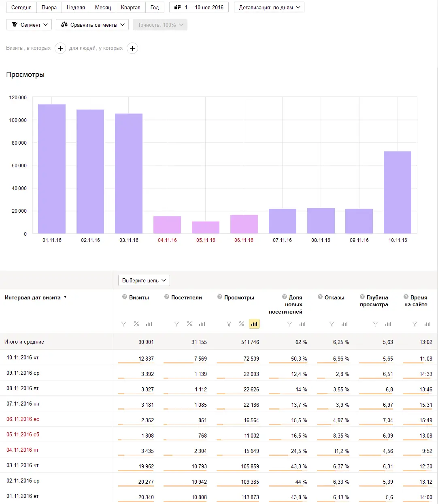Toggle percent display for Визиты column
438x504 pixels.
point(136,324)
